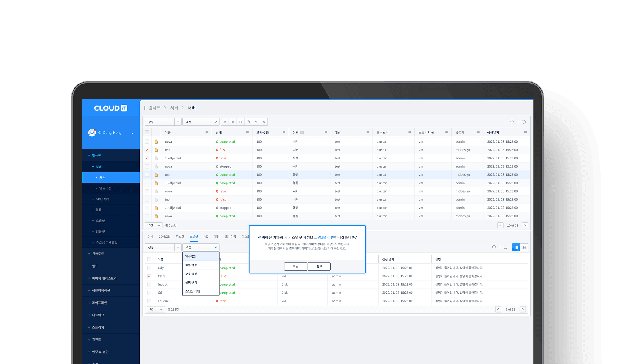
Task: Open the 크기(GB) column menu icon
Action: pos(284,132)
